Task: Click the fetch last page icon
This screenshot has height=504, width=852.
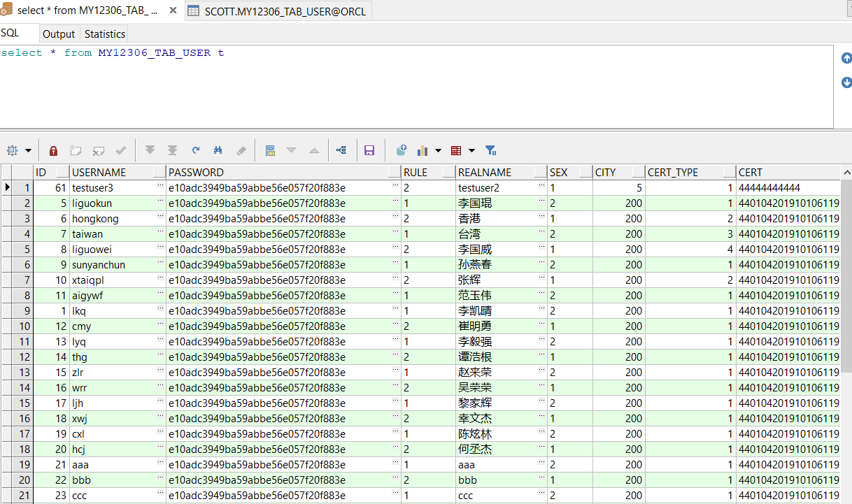Action: [172, 150]
